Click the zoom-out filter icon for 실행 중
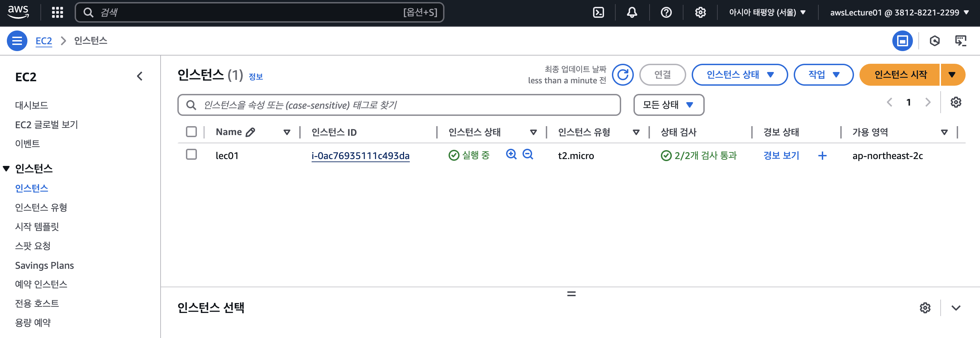The image size is (980, 338). click(x=528, y=154)
